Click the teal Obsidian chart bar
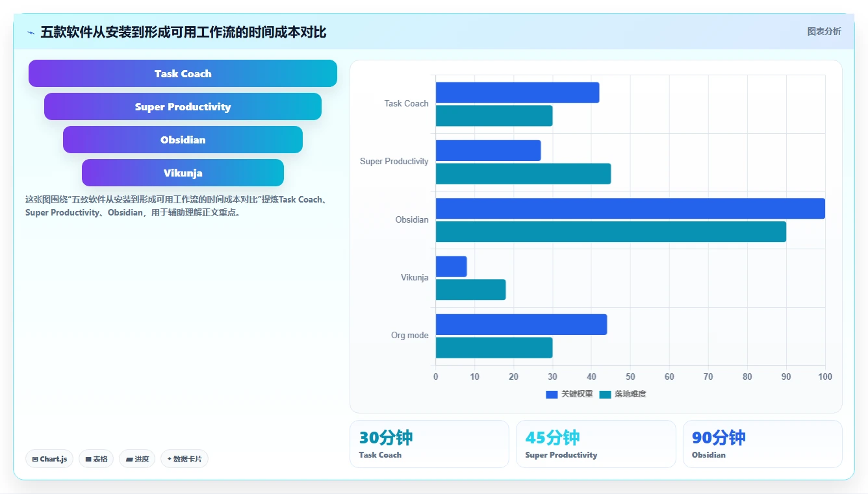 (x=611, y=232)
